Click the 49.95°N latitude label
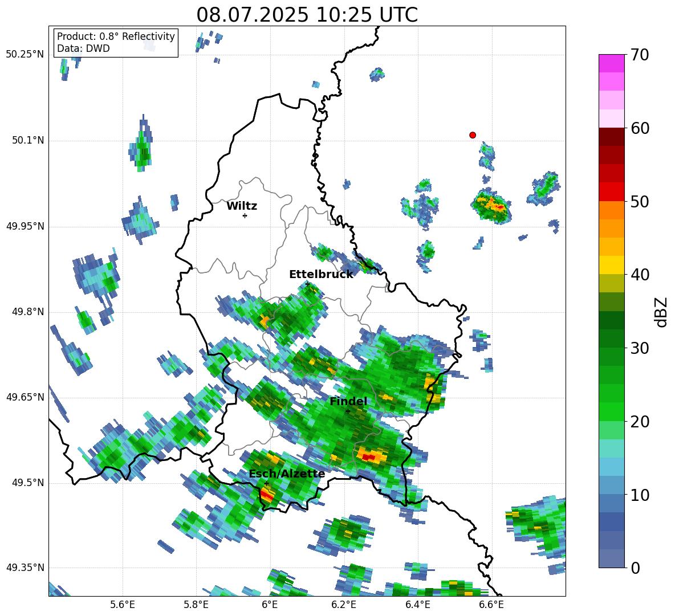Viewport: 675px width, 616px height. (x=25, y=226)
